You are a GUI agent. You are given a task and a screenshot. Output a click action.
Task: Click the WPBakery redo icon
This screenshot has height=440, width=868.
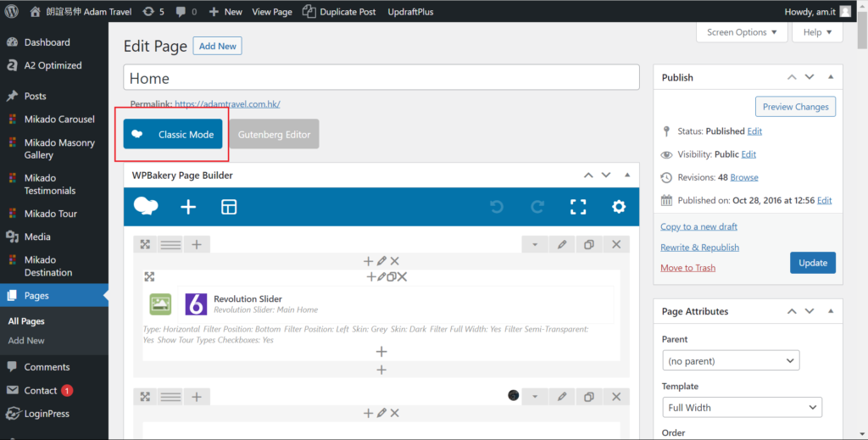(537, 207)
